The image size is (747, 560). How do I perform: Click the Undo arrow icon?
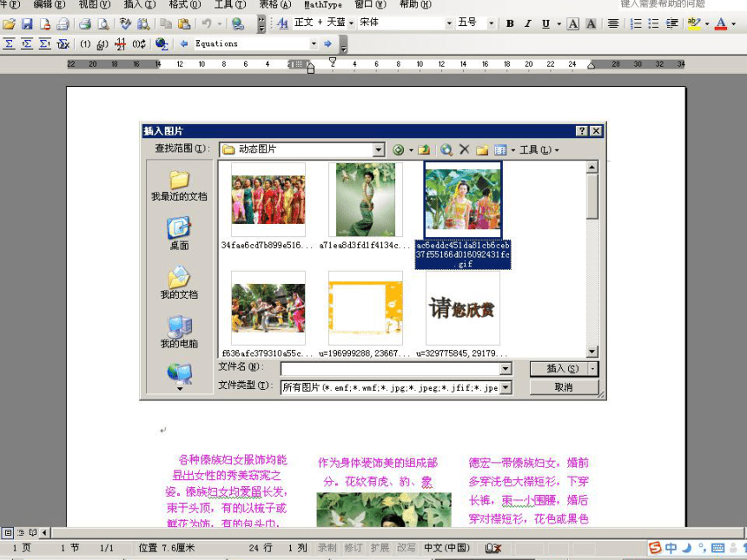tap(207, 23)
